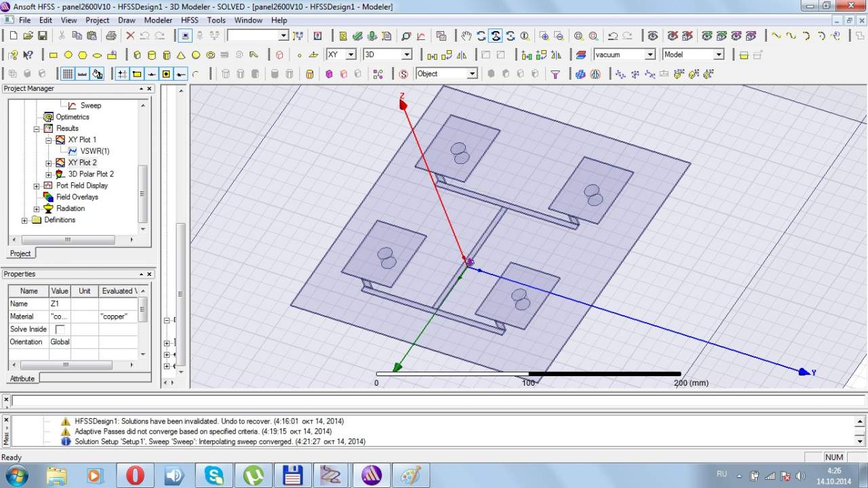The image size is (868, 488).
Task: Select the Draw cylinder tool
Action: [151, 55]
